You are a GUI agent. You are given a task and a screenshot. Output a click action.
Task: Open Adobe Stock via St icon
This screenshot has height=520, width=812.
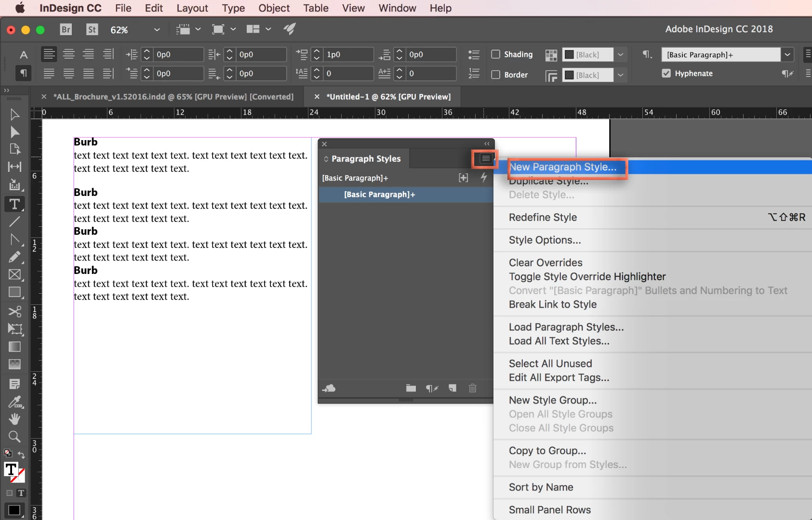tap(92, 29)
